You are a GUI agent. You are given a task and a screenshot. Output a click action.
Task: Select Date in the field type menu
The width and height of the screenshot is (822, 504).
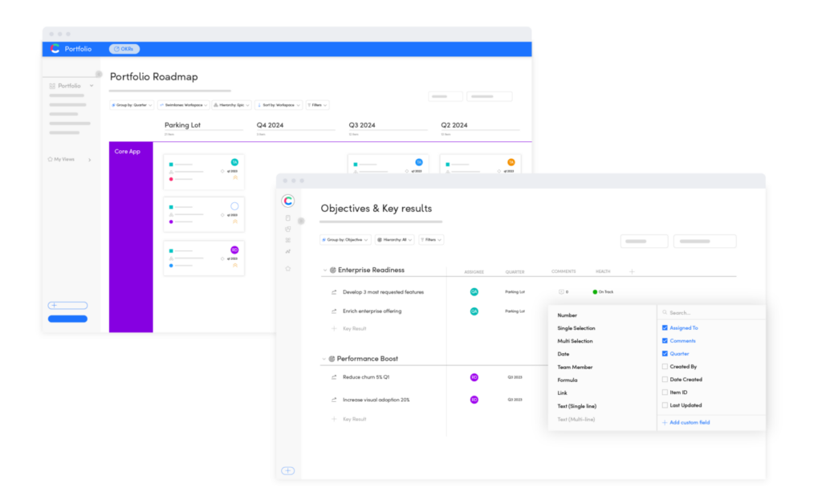[564, 354]
